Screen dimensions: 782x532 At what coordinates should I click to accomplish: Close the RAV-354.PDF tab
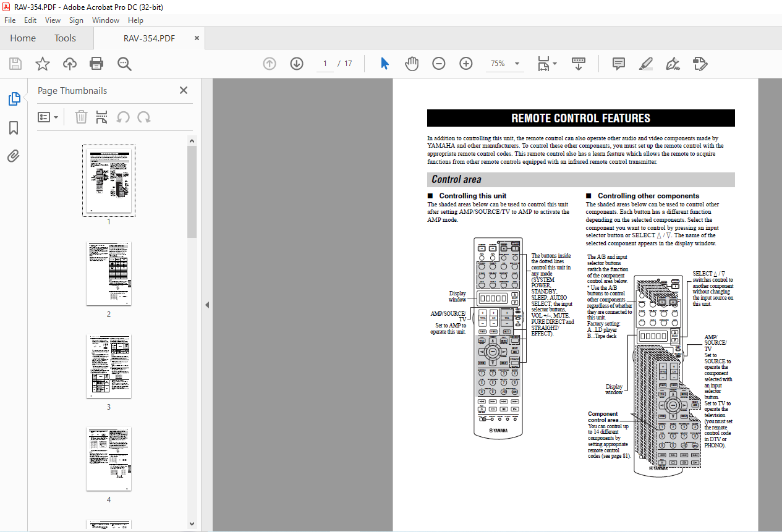pos(197,38)
